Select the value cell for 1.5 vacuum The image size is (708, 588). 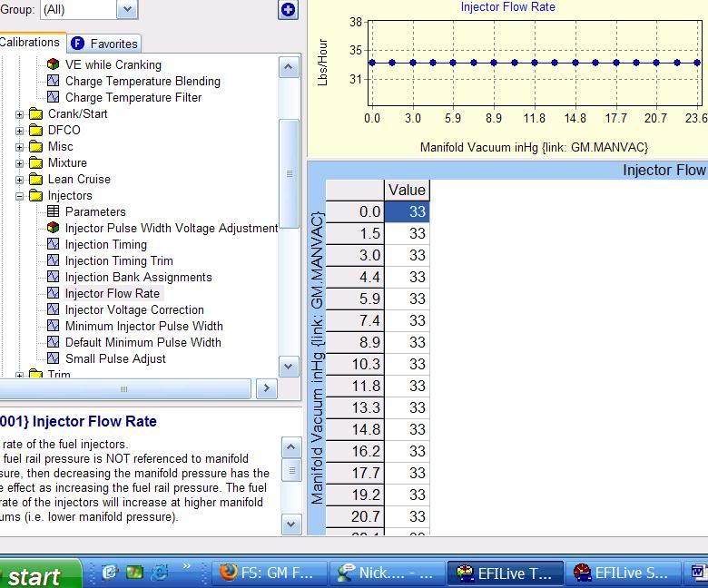tap(407, 233)
